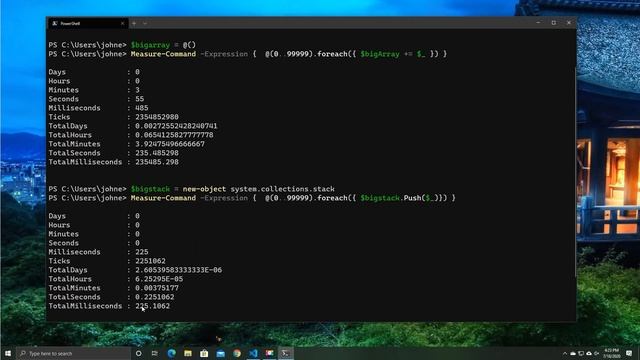640x360 pixels.
Task: Open the Windows Start menu
Action: tap(8, 353)
